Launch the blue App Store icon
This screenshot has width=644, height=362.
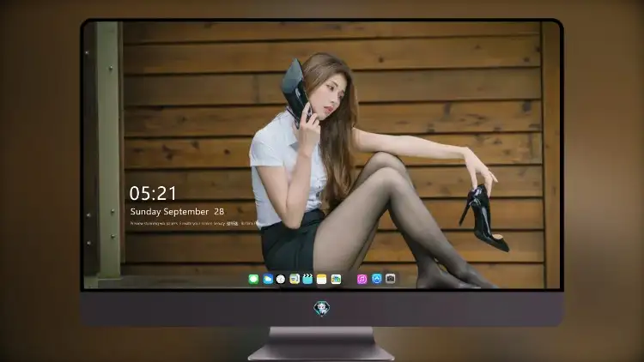coord(377,279)
